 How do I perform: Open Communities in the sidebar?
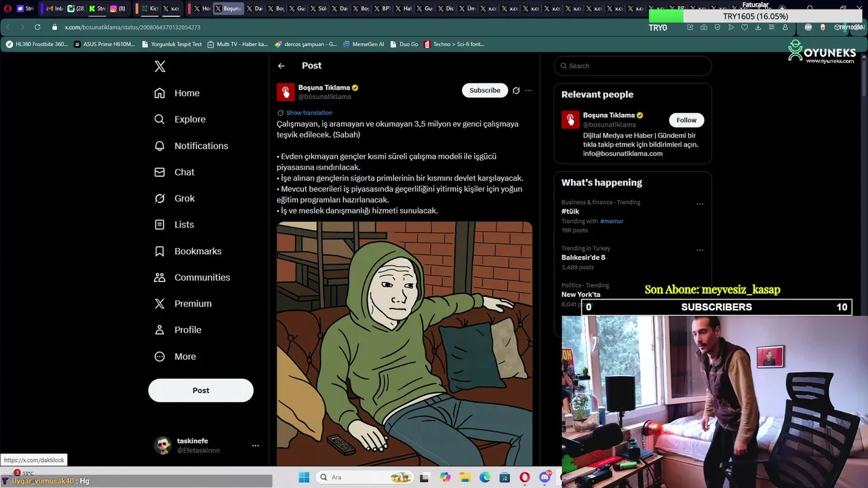[x=192, y=277]
